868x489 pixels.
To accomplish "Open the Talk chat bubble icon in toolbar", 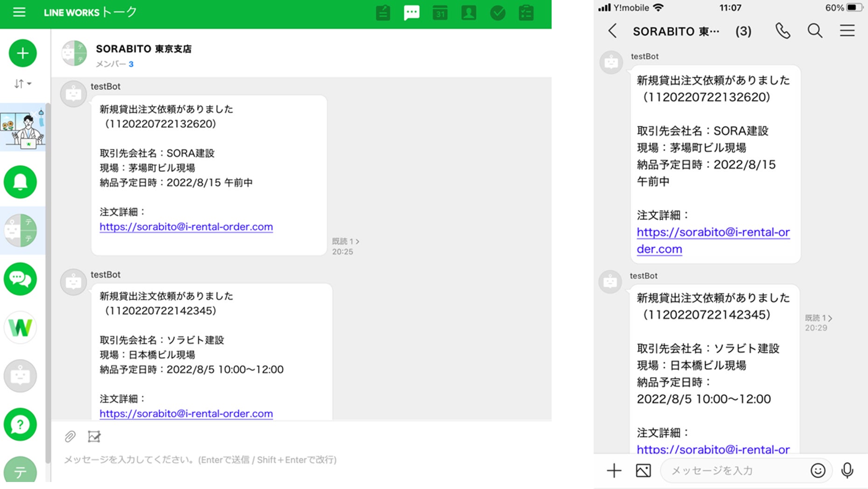I will point(412,13).
